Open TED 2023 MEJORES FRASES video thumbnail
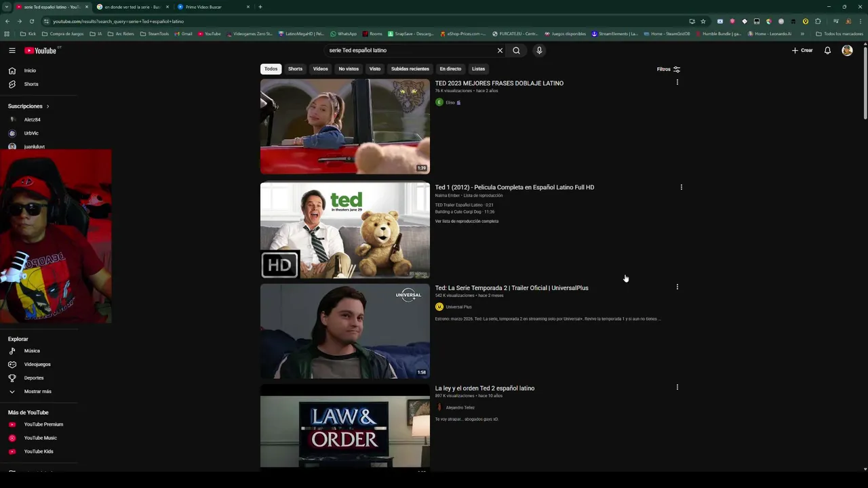The image size is (868, 488). click(344, 127)
